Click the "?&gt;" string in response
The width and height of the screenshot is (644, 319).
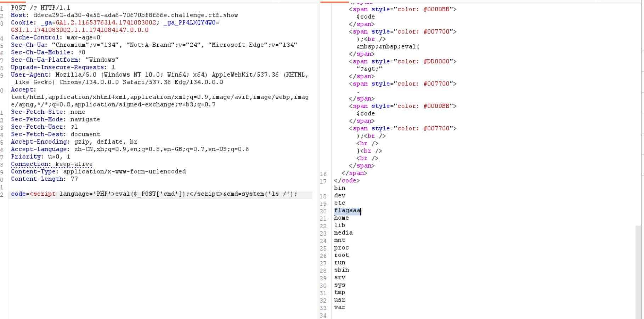pos(369,69)
